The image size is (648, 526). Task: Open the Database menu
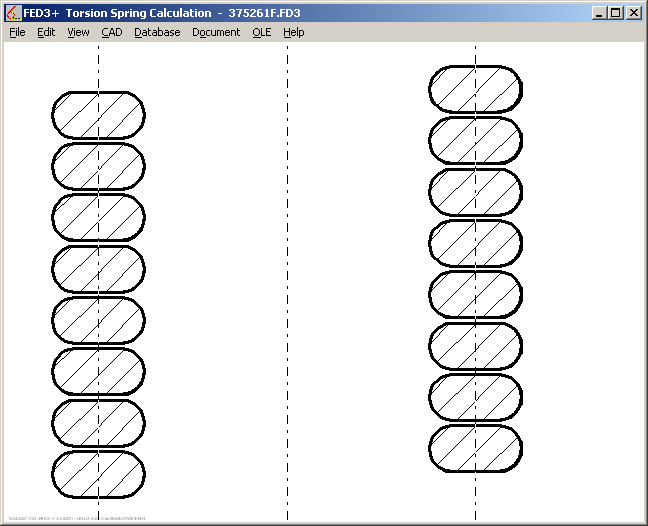click(x=157, y=32)
